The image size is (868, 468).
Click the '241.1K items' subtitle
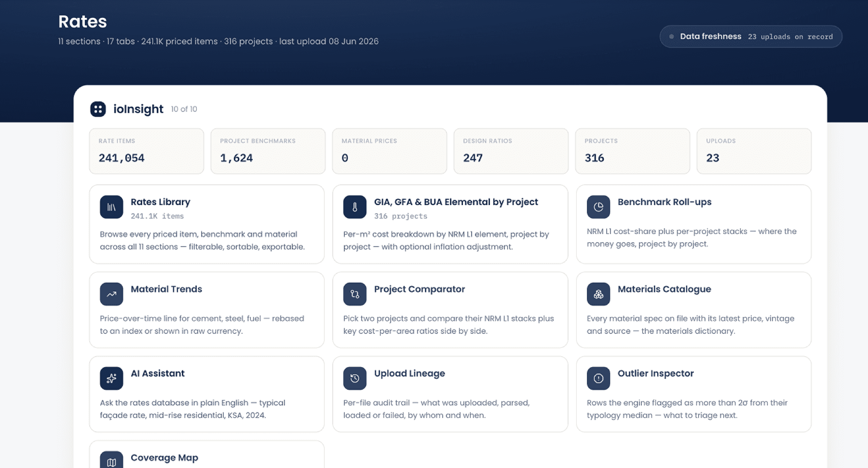[x=157, y=216]
